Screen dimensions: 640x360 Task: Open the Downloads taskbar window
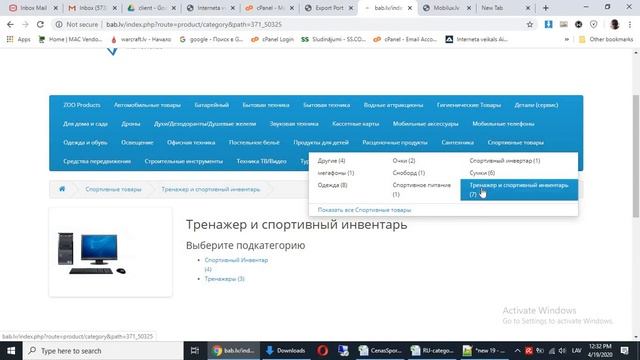(286, 351)
